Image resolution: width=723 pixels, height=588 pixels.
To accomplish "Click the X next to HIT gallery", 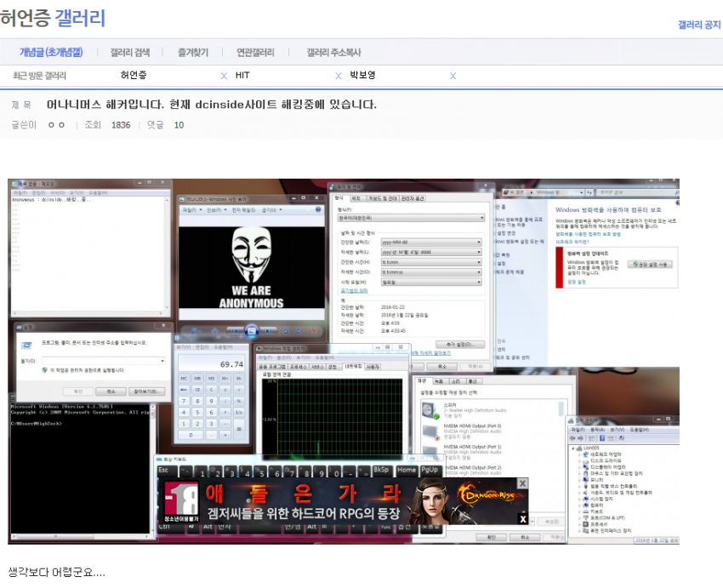I will pyautogui.click(x=339, y=76).
